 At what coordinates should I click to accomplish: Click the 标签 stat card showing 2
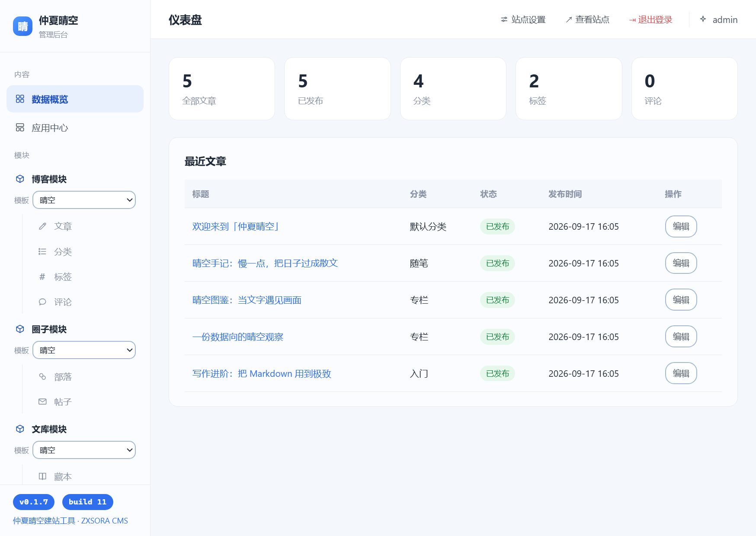569,89
